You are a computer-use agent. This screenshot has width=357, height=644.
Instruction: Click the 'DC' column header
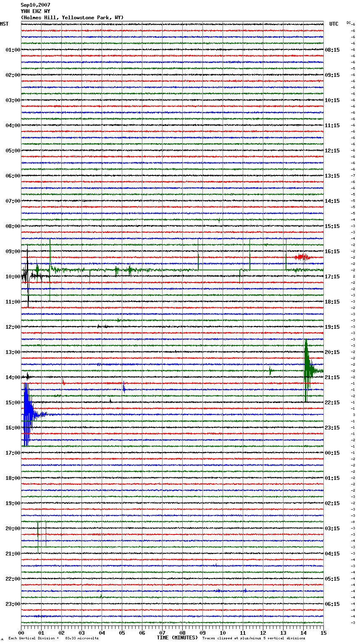pos(349,23)
